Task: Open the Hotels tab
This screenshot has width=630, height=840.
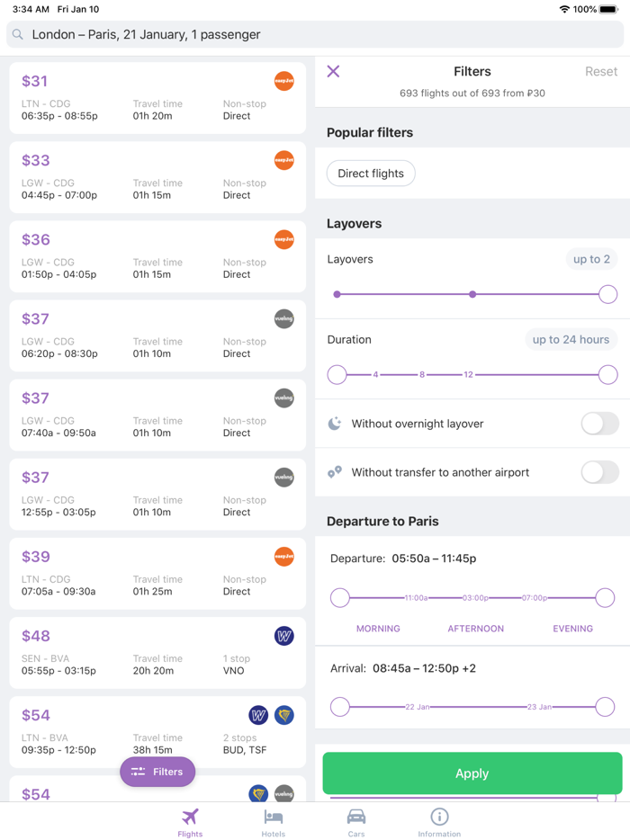Action: coord(274,821)
